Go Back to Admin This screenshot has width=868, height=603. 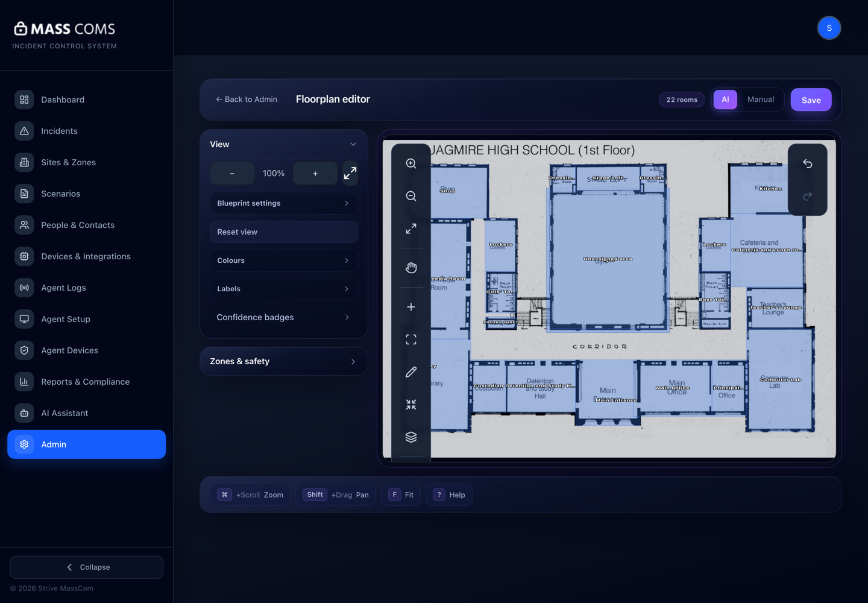(247, 99)
